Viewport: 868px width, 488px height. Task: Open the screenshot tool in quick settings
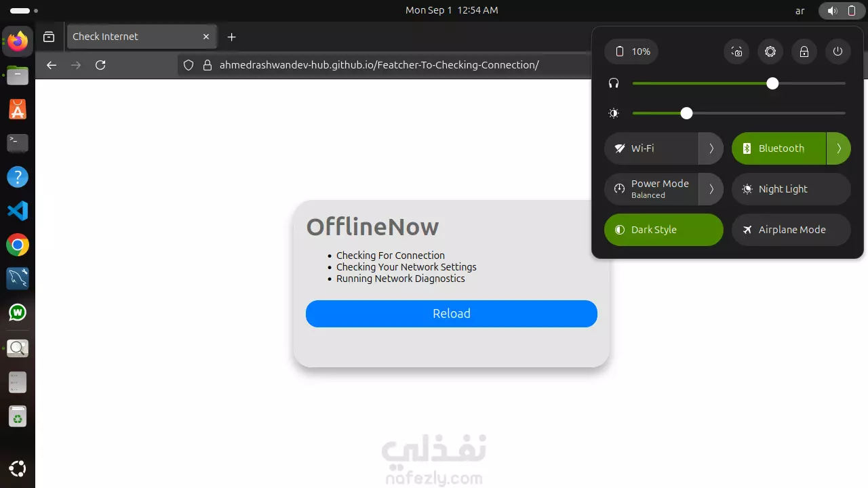click(x=736, y=52)
